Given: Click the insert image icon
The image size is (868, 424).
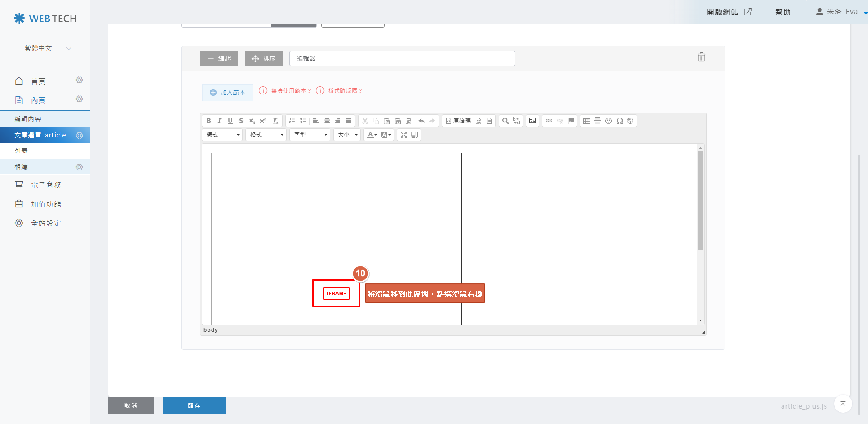Looking at the screenshot, I should click(533, 121).
